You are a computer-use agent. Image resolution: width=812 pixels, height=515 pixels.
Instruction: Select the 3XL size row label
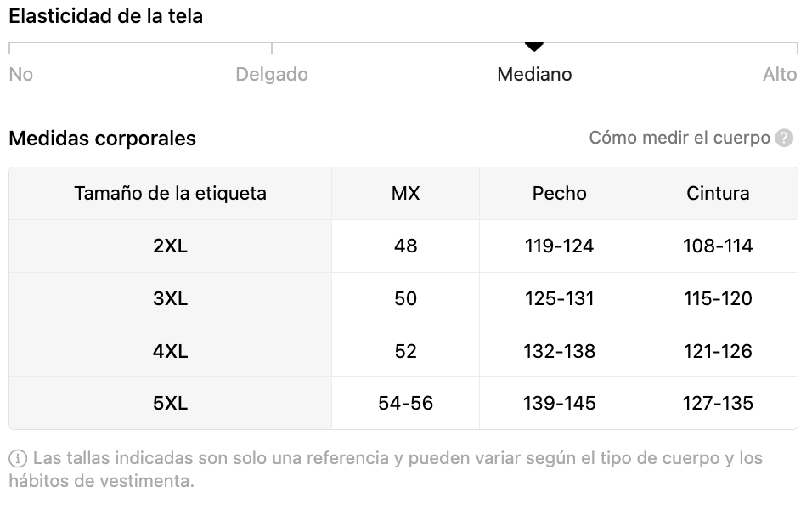coord(171,299)
